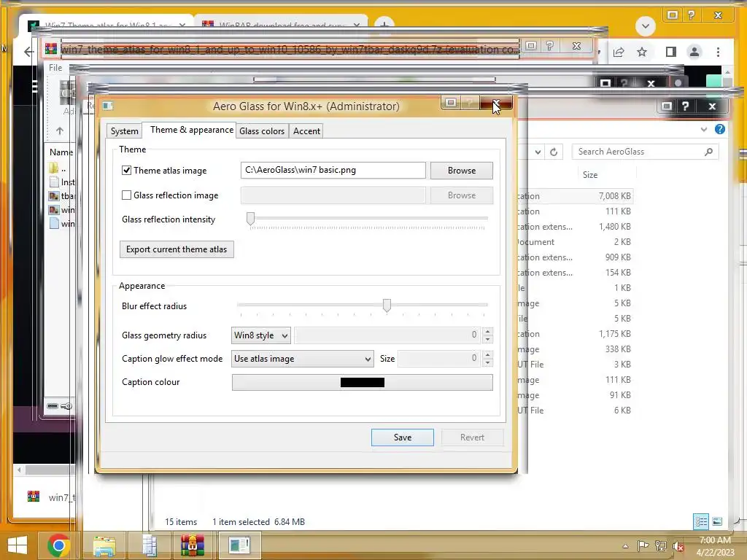This screenshot has width=747, height=560.
Task: Switch to the Glass colors tab
Action: click(x=262, y=131)
